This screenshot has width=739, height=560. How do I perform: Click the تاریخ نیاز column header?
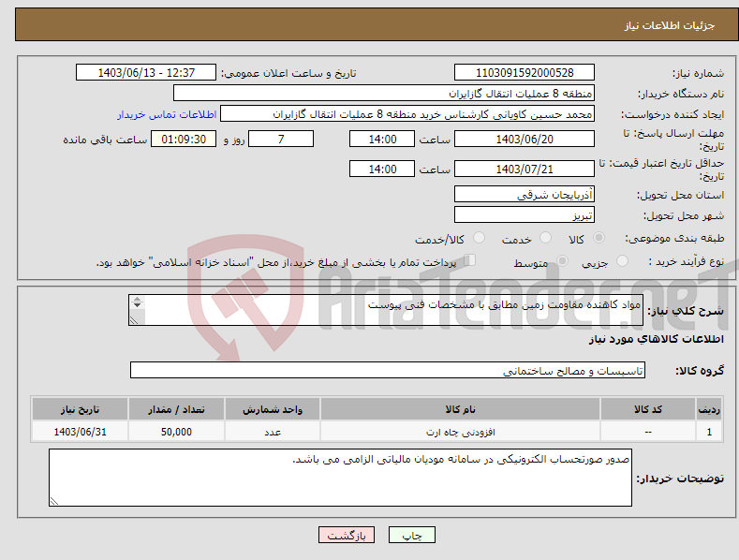pos(81,409)
